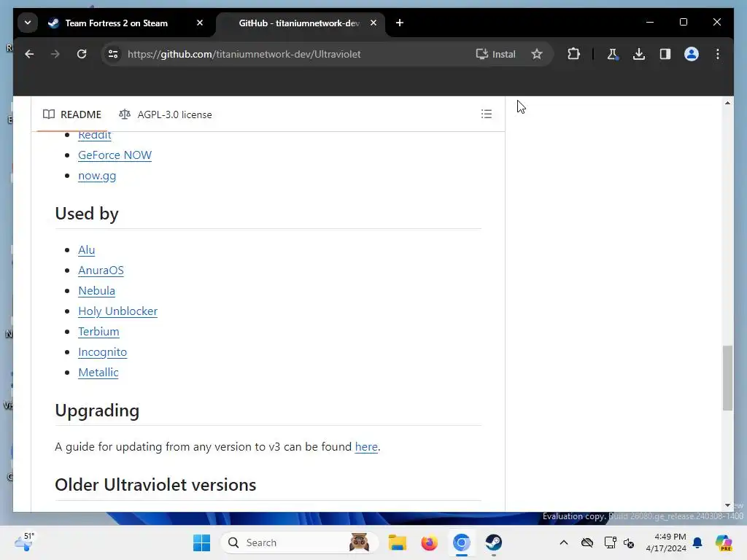
Task: Bookmark this page with the star icon
Action: [x=537, y=54]
